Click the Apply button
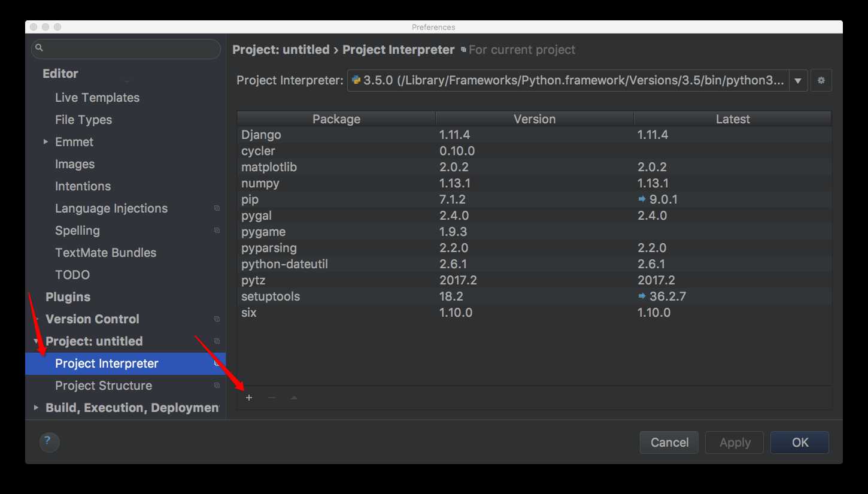 [735, 443]
